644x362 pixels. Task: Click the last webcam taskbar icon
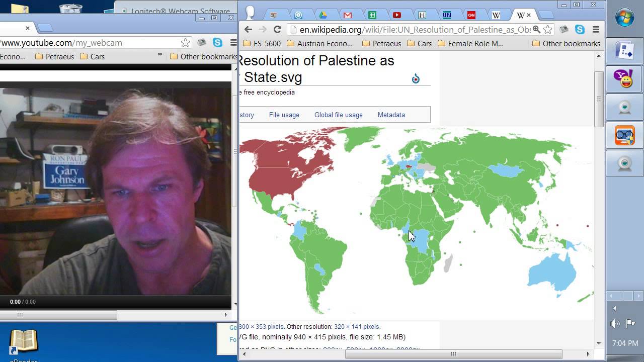click(624, 164)
